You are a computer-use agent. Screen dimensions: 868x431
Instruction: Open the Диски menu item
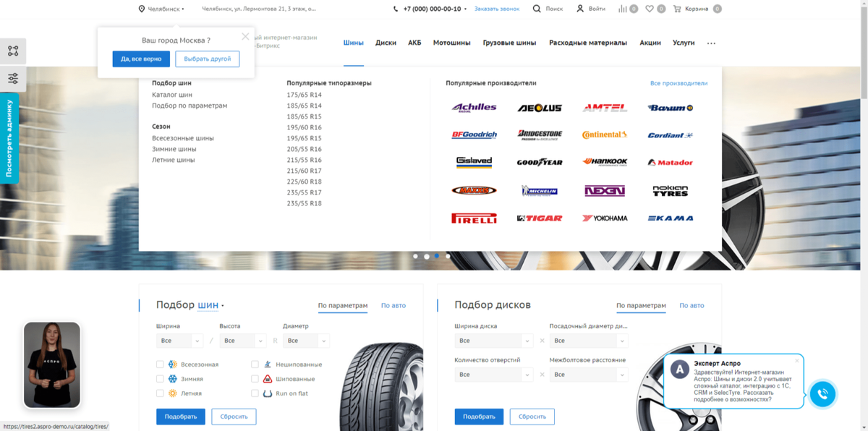coord(386,43)
